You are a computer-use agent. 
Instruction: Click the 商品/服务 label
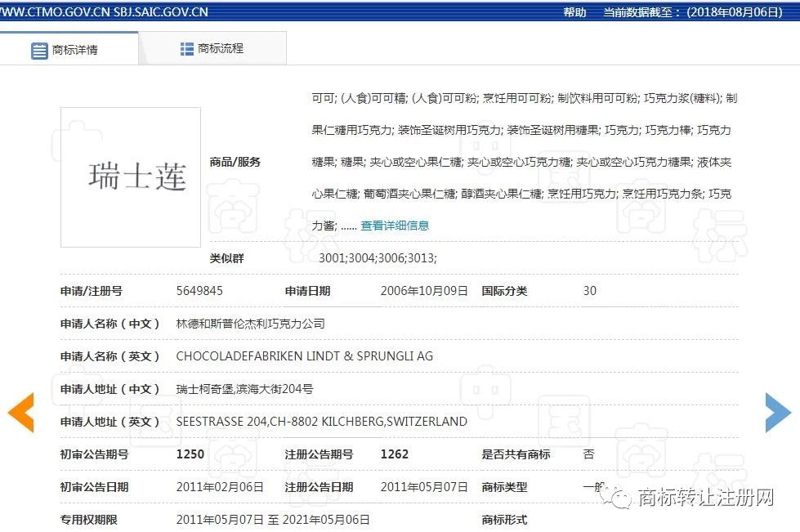pos(235,162)
